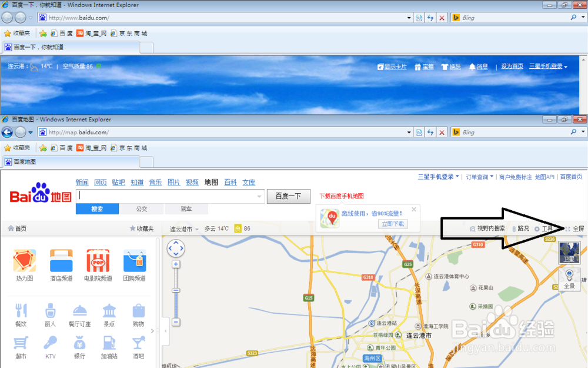Select the 搜索 search tab
Viewport: 588px width, 368px height.
[x=97, y=209]
